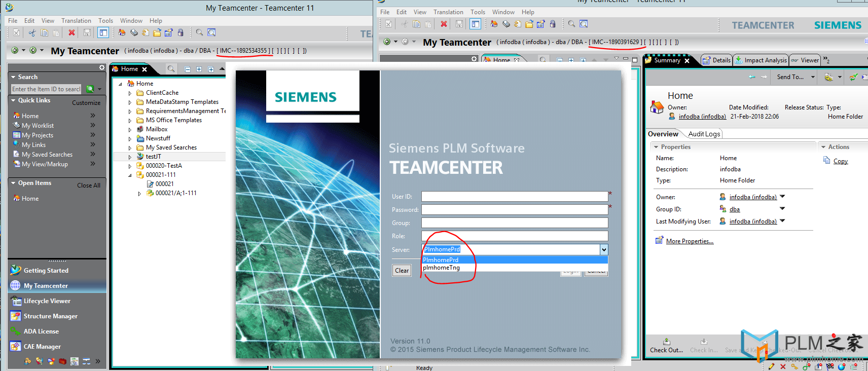Click Cut scissors icon in left window toolbar
Image resolution: width=868 pixels, height=371 pixels.
[32, 33]
